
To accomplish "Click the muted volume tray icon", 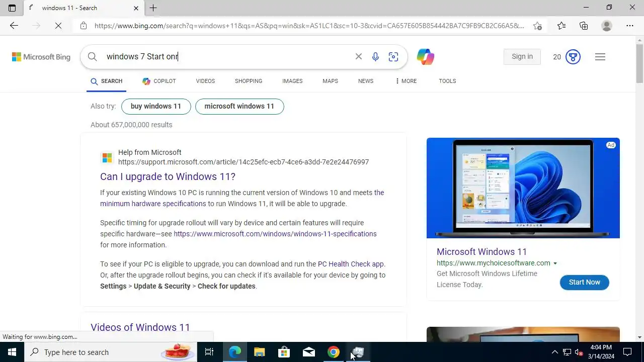I will tap(579, 352).
